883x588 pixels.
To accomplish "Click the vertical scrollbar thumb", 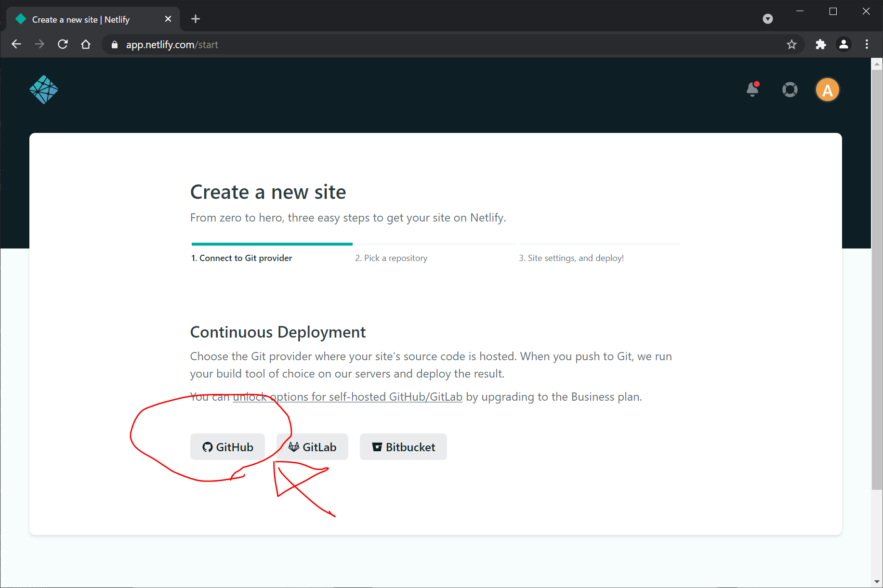I will click(x=877, y=279).
